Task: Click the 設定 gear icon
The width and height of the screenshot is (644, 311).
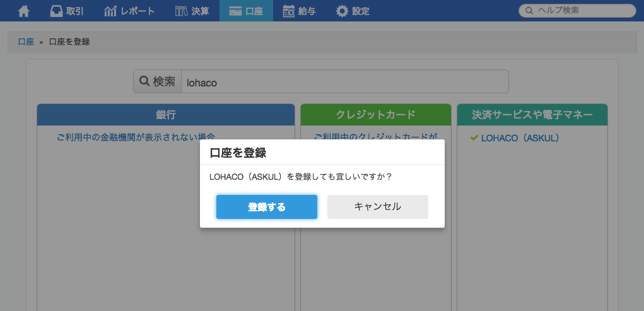Action: pyautogui.click(x=342, y=11)
